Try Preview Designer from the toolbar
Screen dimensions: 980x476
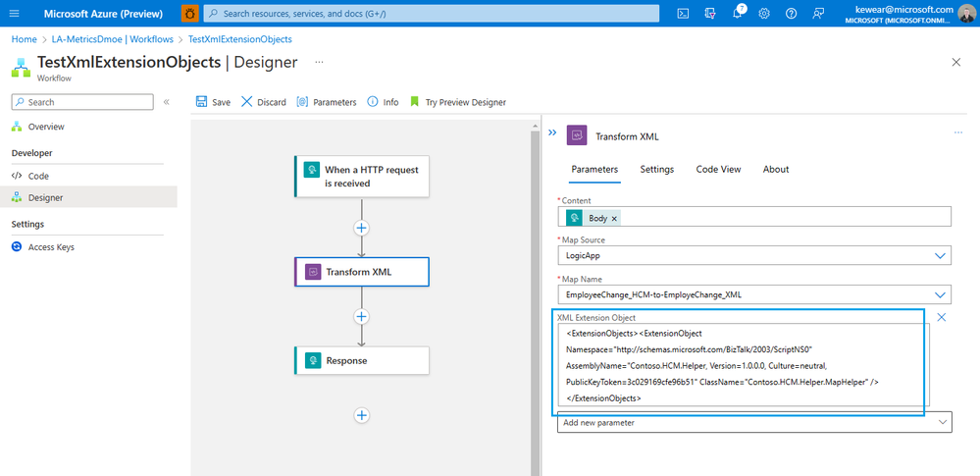457,102
